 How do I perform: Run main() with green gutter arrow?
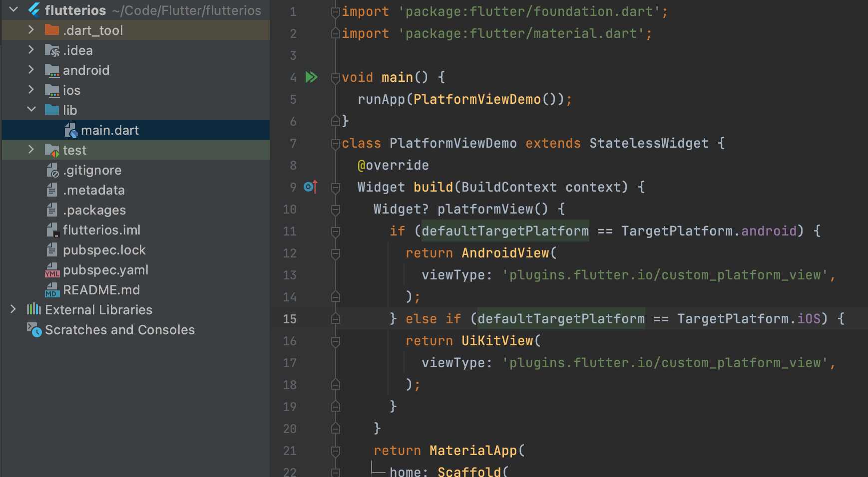[312, 77]
